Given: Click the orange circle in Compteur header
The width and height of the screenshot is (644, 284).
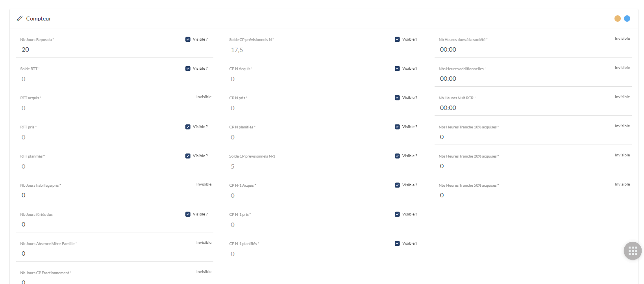Looking at the screenshot, I should coord(618,19).
